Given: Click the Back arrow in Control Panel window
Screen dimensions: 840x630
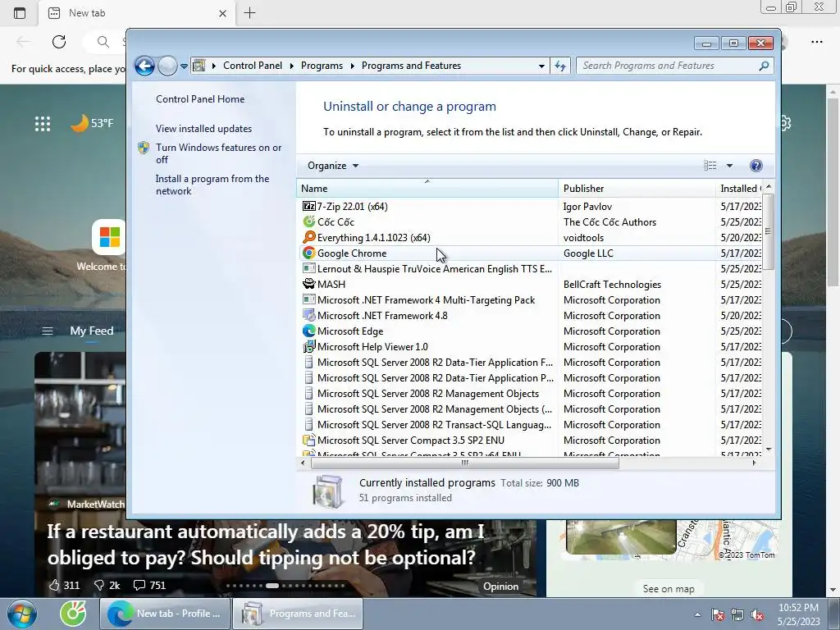Looking at the screenshot, I should (144, 66).
